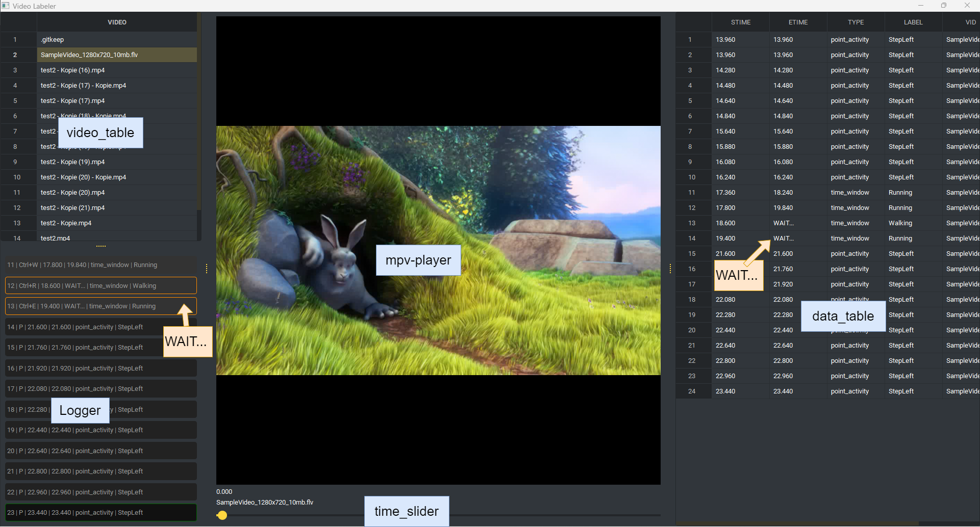Click the dotted splitter handle below video table
This screenshot has width=980, height=527.
click(101, 246)
